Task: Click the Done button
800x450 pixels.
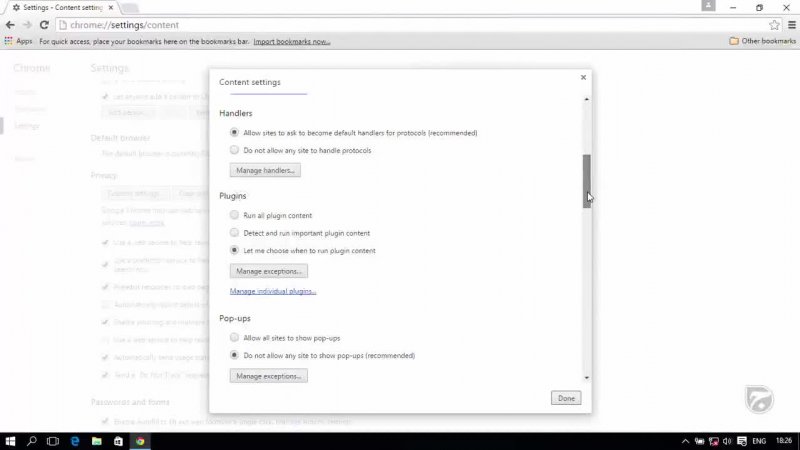Action: pos(566,398)
